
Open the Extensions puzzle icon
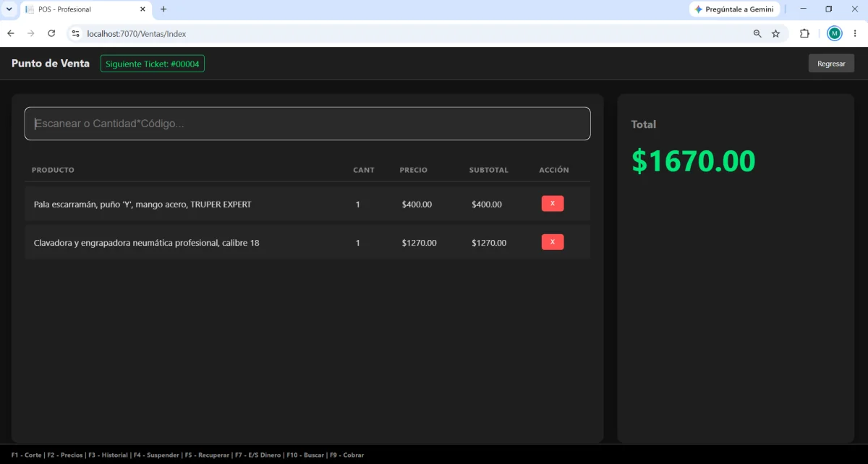[804, 33]
